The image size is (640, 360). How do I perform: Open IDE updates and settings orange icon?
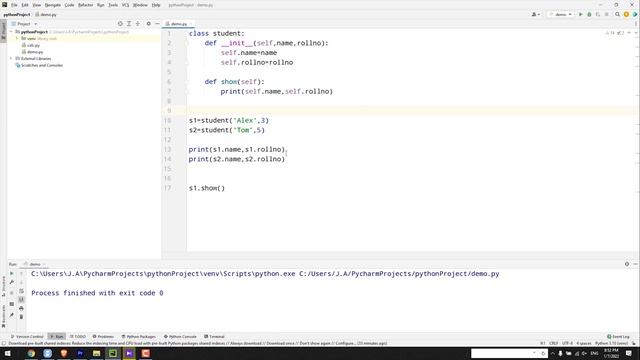click(x=626, y=14)
